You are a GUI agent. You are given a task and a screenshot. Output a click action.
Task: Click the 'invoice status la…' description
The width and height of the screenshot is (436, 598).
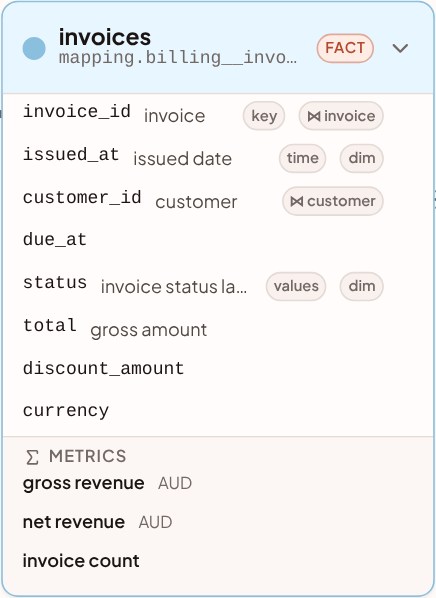[x=174, y=287]
